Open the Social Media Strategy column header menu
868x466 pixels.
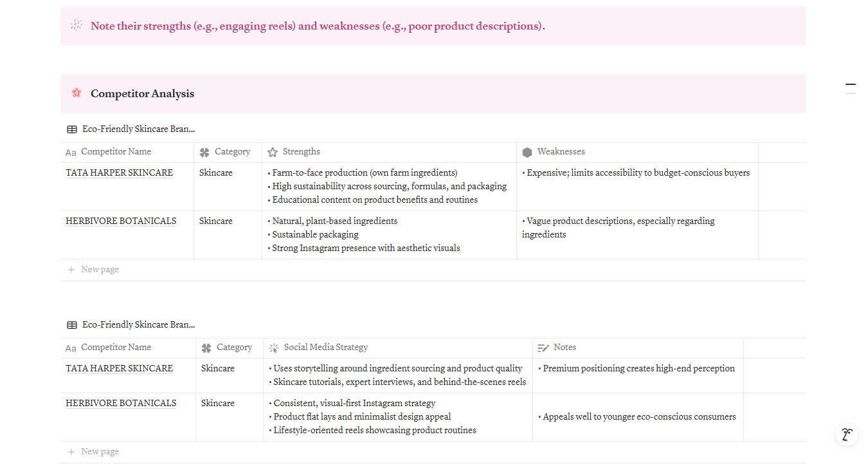click(398, 348)
